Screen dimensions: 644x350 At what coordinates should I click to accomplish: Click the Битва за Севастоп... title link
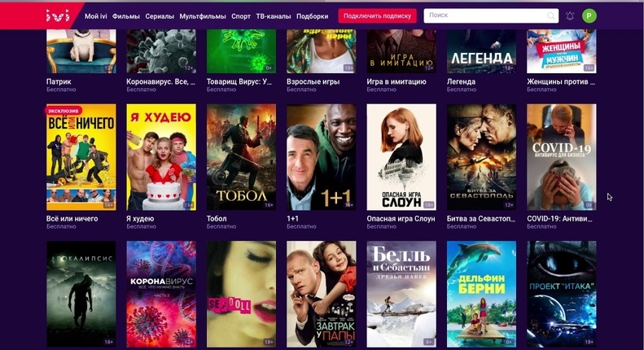click(481, 218)
